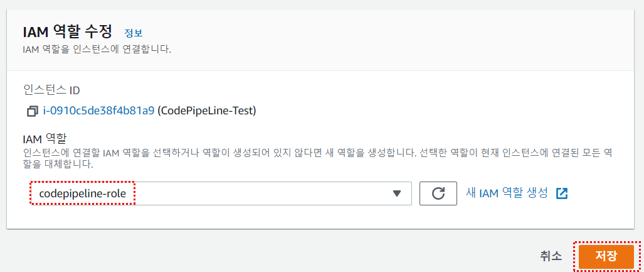This screenshot has width=644, height=272.
Task: Click the copy icon beside the instance ID
Action: 32,111
